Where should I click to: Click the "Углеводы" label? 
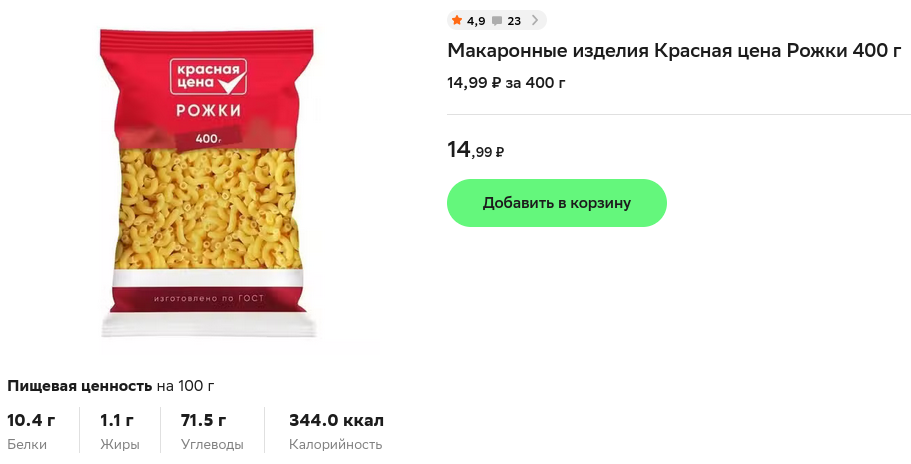point(212,445)
